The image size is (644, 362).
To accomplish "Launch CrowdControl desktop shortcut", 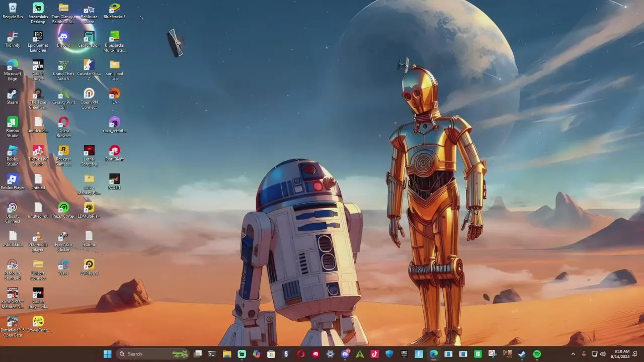I will [x=38, y=325].
